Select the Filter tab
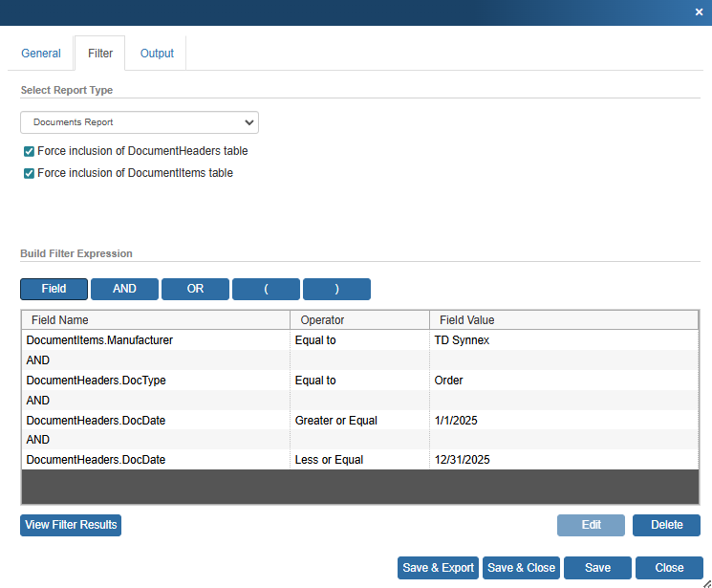This screenshot has height=588, width=712. coord(100,54)
